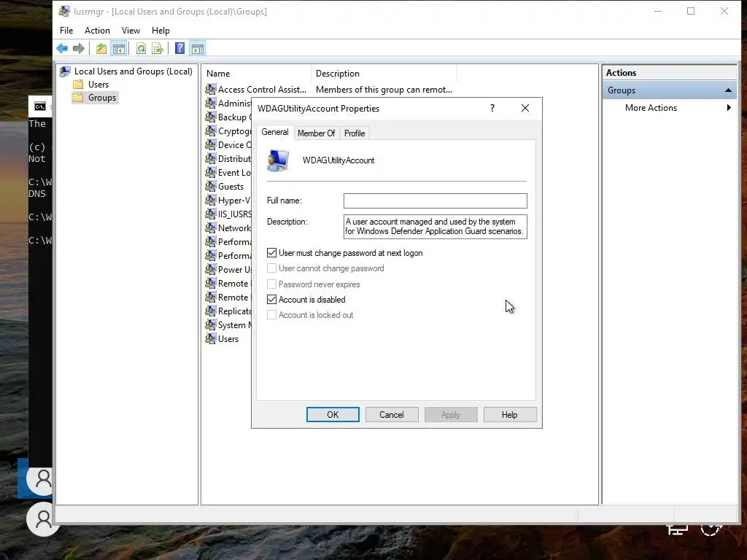The image size is (747, 560).
Task: Open the Action menu
Action: coord(97,31)
